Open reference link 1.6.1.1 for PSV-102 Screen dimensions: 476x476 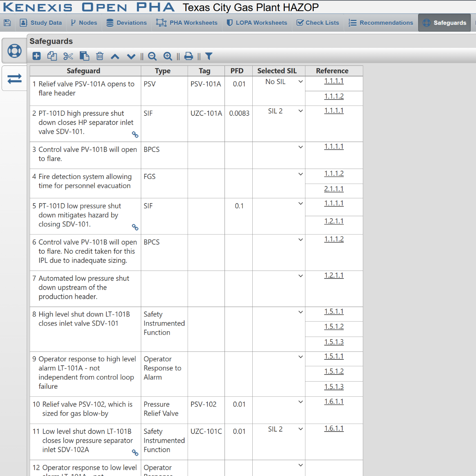click(334, 401)
